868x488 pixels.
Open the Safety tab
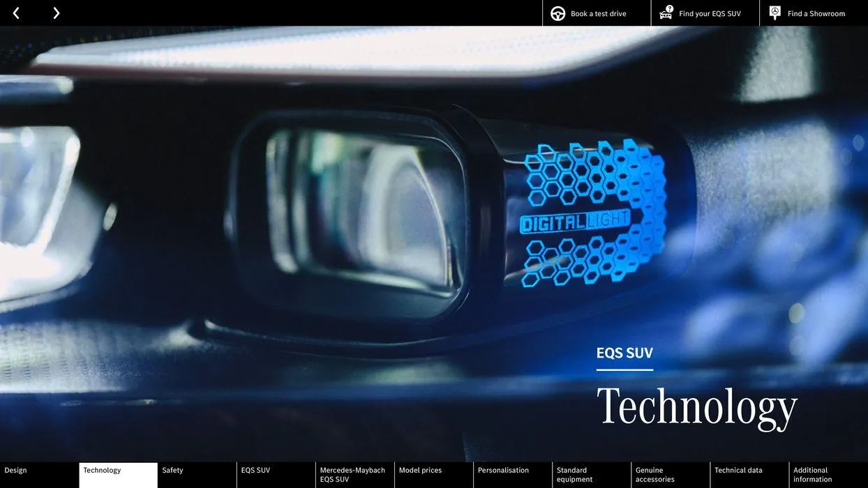(x=197, y=475)
